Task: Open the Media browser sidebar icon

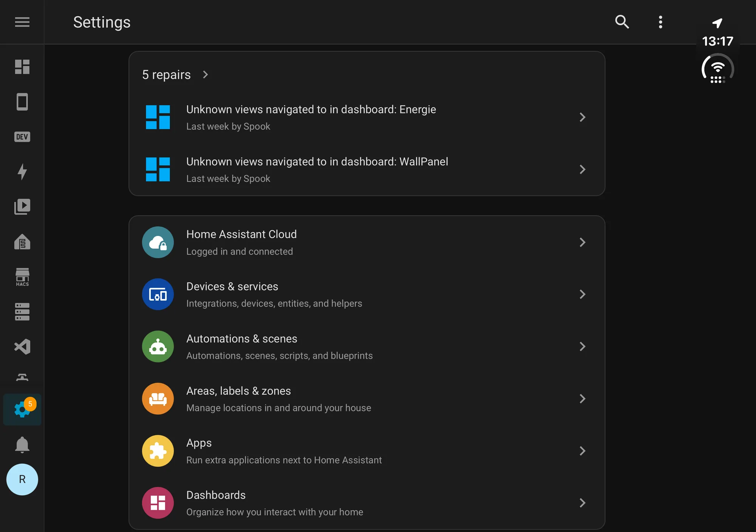Action: [x=22, y=206]
